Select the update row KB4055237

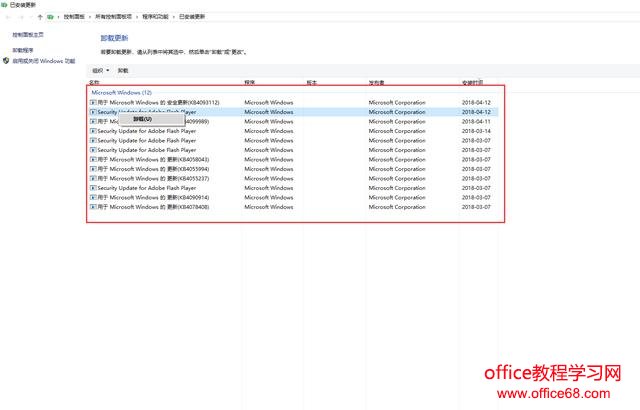293,178
